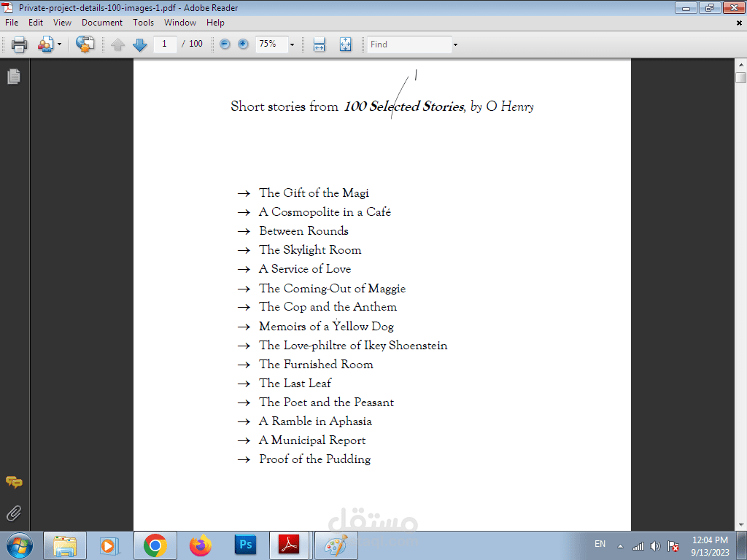Expand the collaborate icon dropdown arrow

[59, 44]
